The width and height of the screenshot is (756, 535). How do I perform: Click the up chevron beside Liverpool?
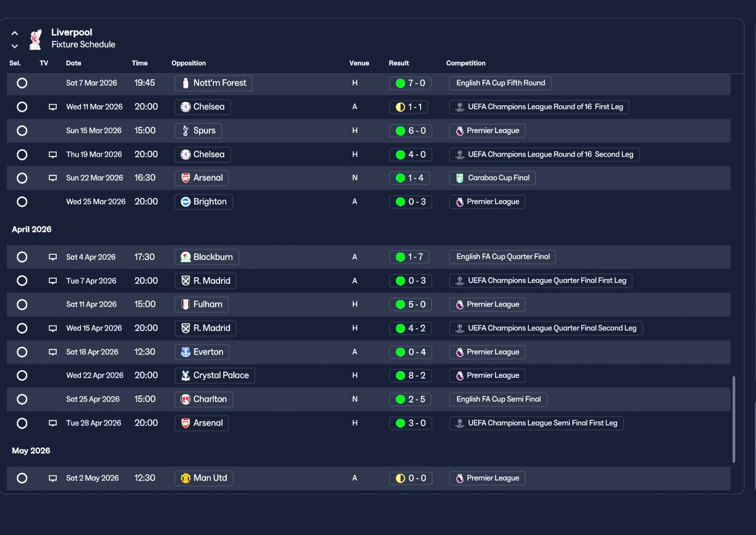[15, 34]
